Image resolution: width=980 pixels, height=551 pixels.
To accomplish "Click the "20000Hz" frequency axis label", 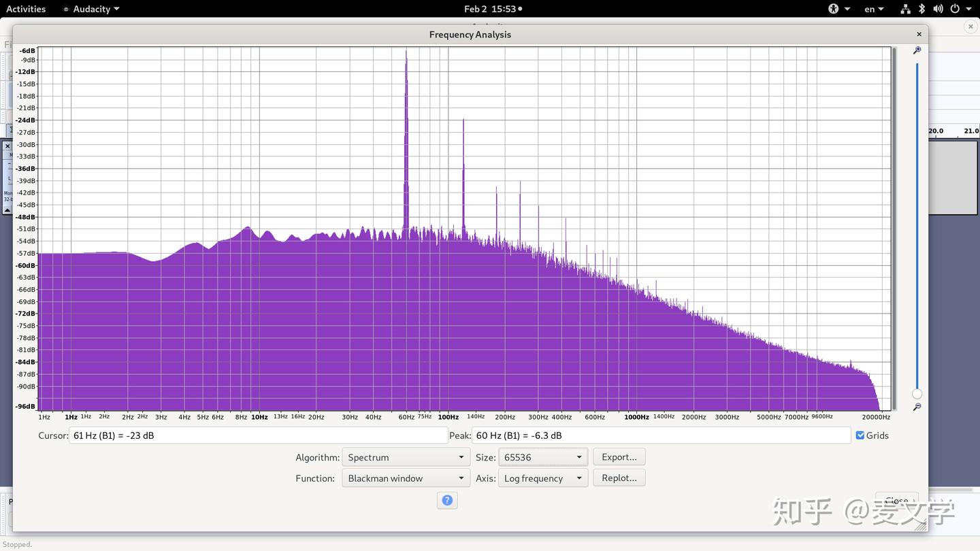I will 876,417.
